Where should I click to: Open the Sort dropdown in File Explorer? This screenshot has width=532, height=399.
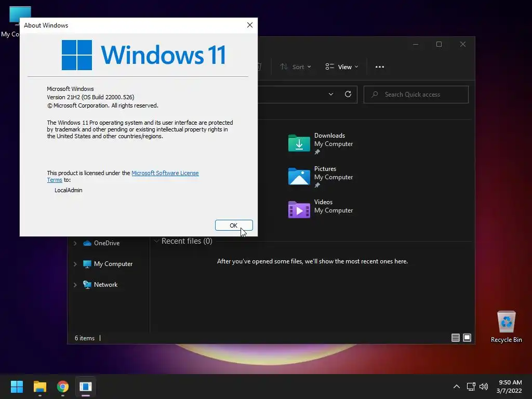(x=296, y=67)
